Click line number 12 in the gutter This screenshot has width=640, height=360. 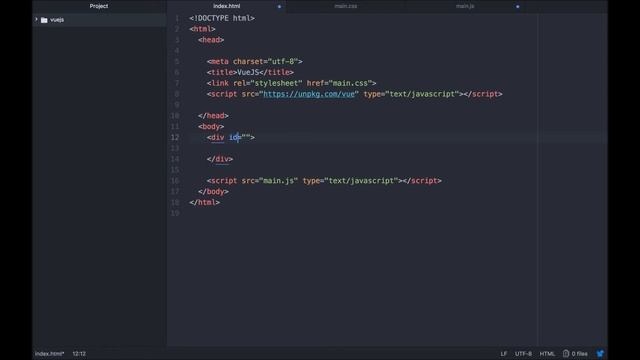tap(175, 138)
